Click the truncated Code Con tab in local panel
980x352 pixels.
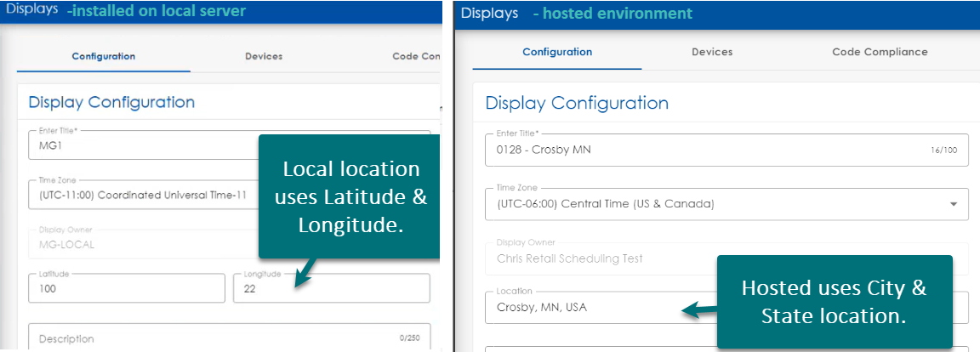pyautogui.click(x=416, y=56)
